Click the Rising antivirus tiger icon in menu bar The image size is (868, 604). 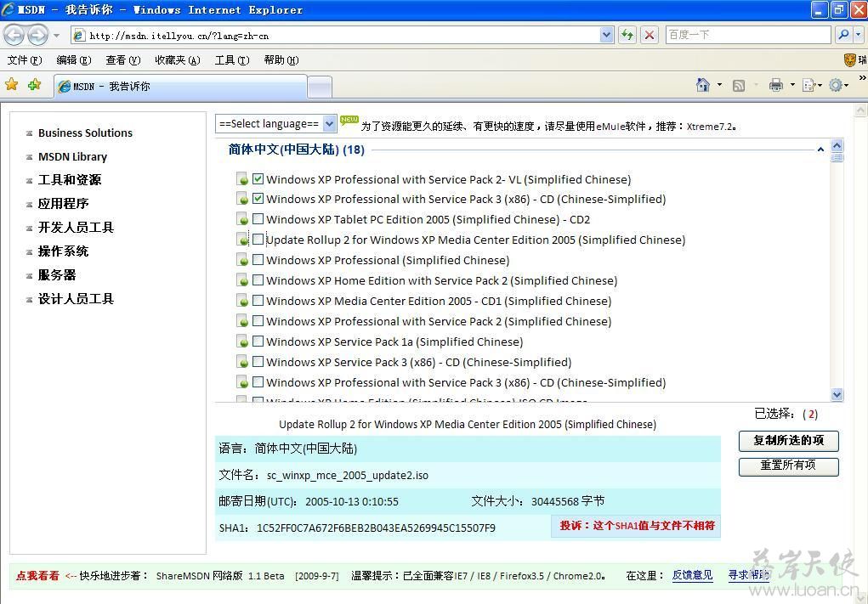click(x=850, y=59)
